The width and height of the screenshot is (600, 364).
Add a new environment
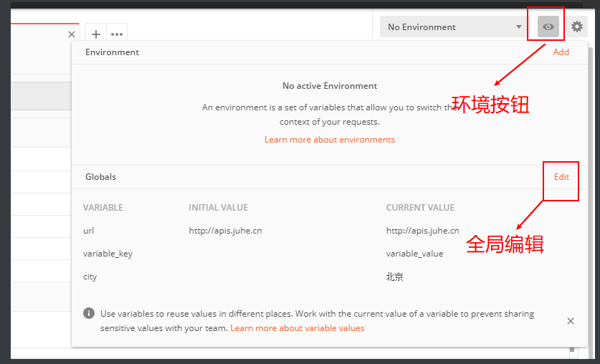click(561, 52)
